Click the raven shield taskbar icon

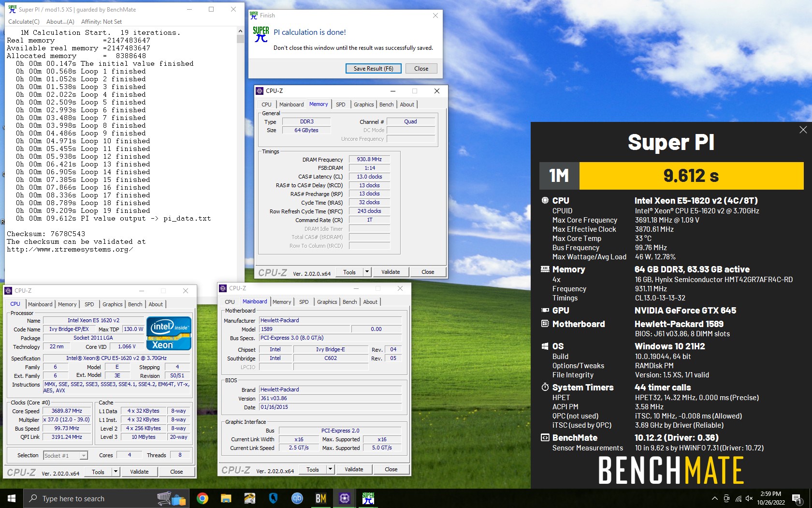[273, 498]
